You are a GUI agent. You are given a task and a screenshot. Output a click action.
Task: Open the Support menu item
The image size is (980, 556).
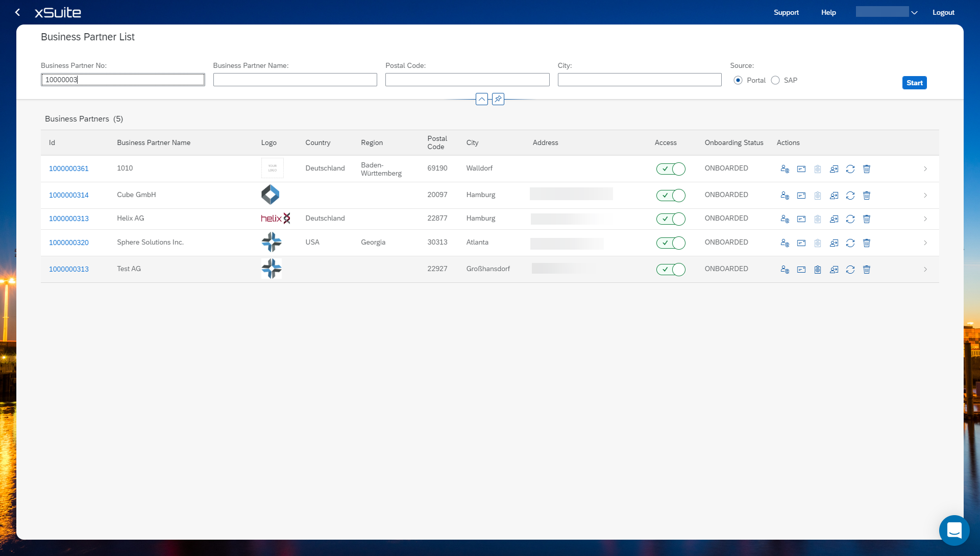[786, 12]
